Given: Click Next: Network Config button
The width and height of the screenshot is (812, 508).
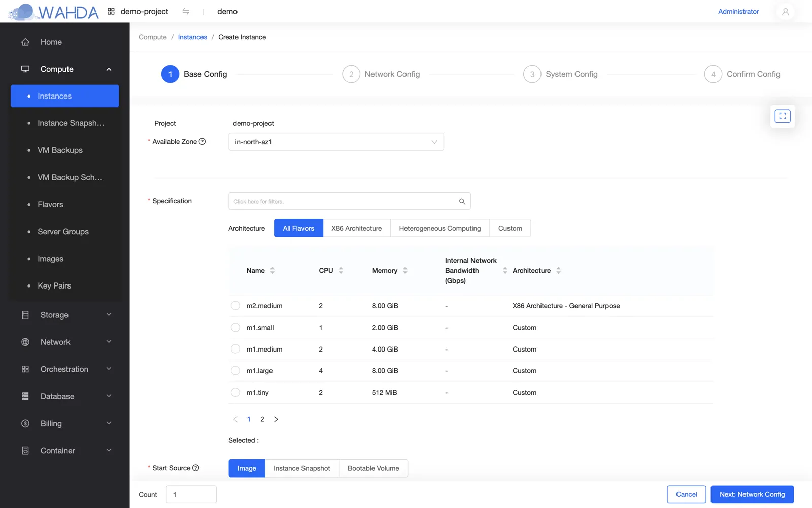Looking at the screenshot, I should point(752,494).
